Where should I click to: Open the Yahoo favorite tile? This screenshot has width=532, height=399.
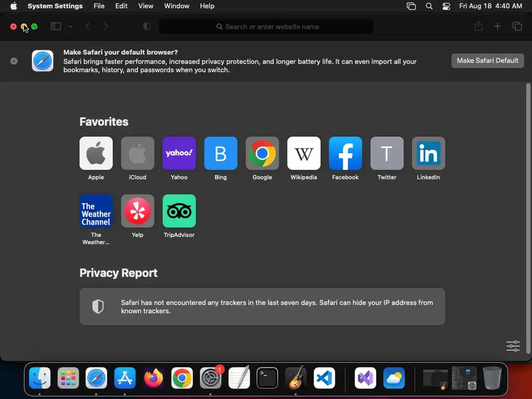179,153
